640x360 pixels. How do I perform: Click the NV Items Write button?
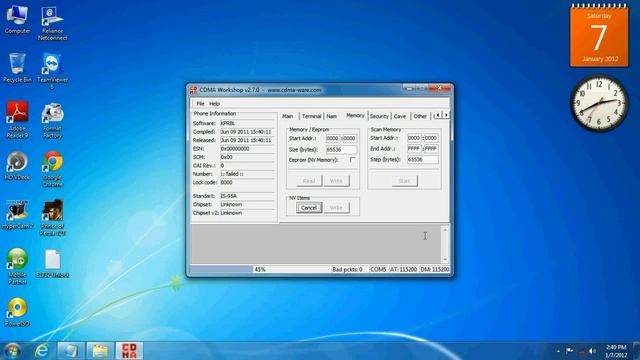pos(336,208)
